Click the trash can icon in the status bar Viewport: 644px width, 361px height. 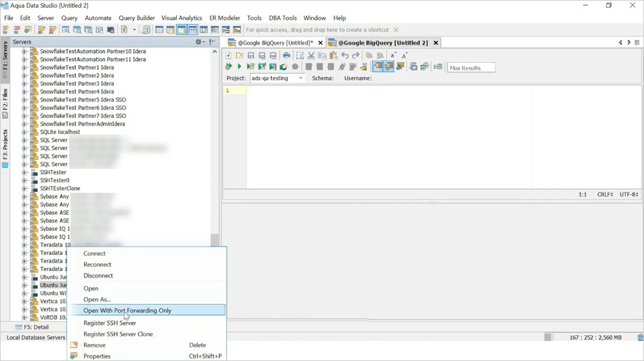tap(640, 337)
